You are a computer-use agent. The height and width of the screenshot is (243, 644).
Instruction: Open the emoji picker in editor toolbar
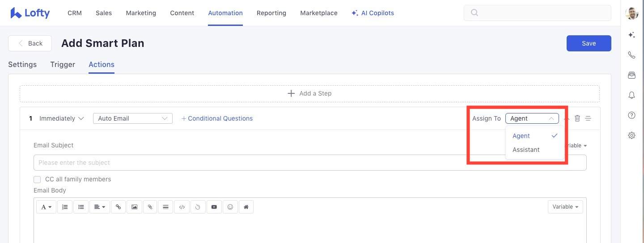point(230,207)
